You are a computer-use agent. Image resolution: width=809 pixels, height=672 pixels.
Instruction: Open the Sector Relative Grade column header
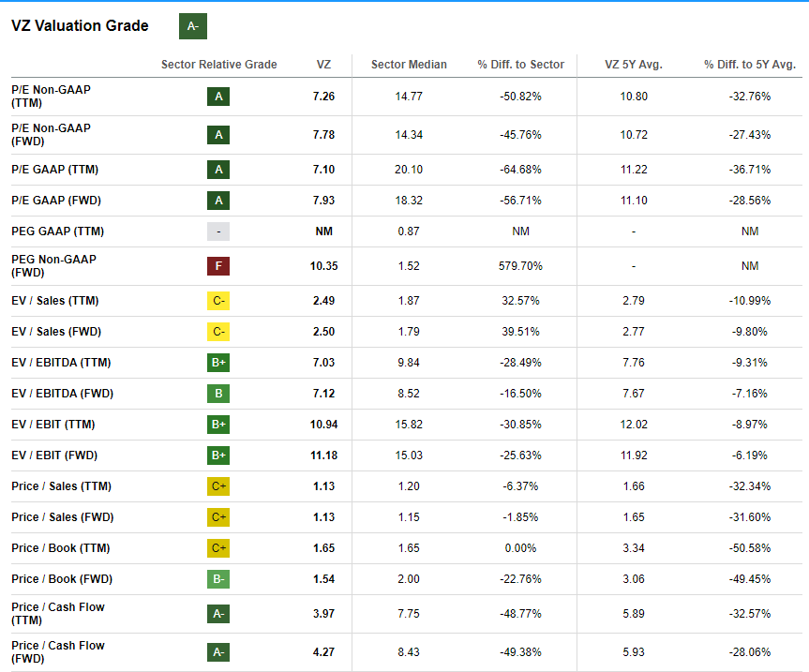tap(218, 65)
